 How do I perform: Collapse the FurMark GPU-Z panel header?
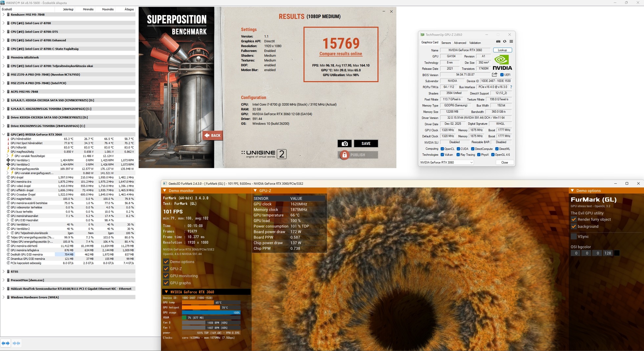(255, 191)
